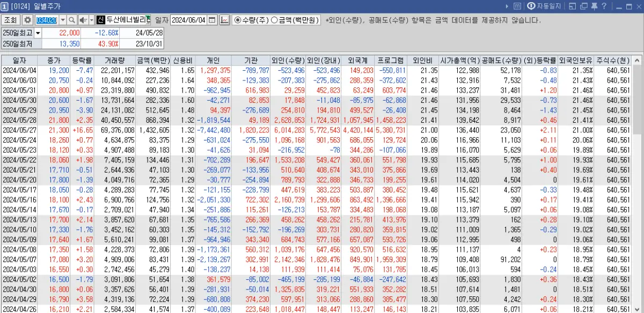This screenshot has width=644, height=313.
Task: Click the chart icon next to the date
Action: (225, 19)
